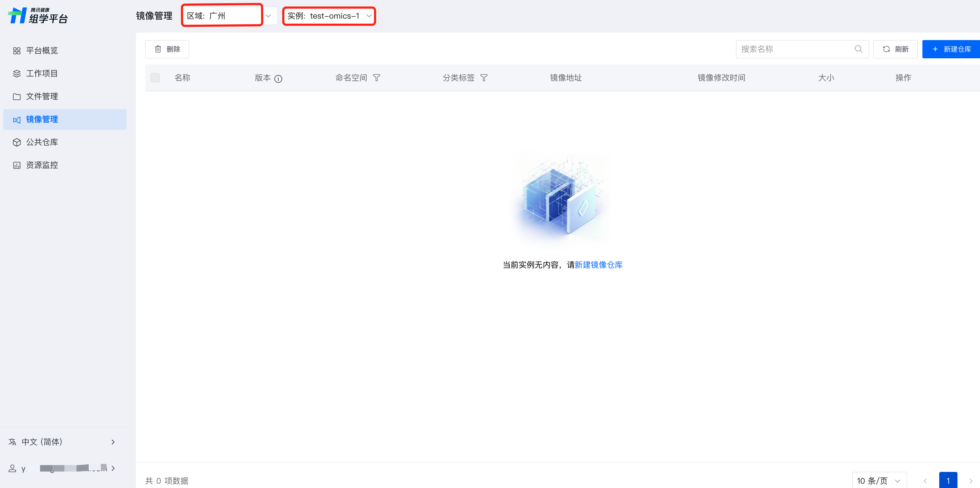Click the 新建仓库 button
980x488 pixels.
(x=951, y=49)
